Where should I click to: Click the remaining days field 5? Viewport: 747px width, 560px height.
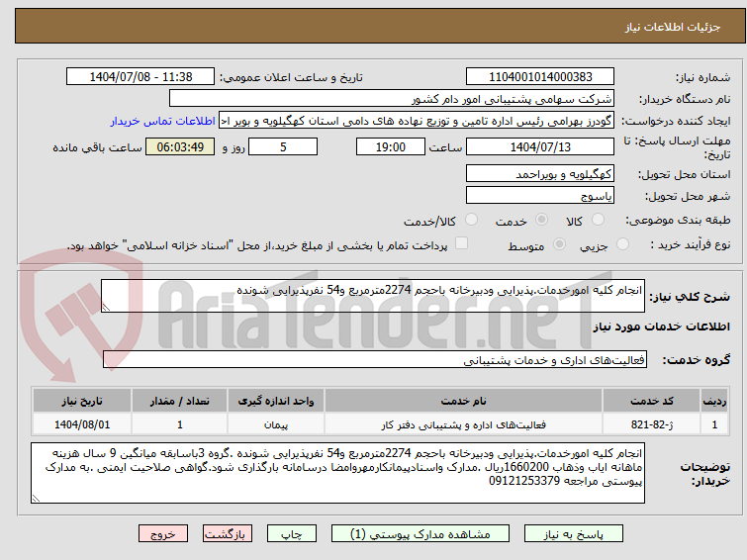(x=283, y=146)
